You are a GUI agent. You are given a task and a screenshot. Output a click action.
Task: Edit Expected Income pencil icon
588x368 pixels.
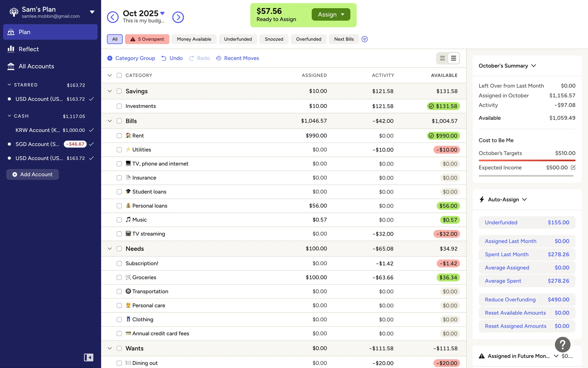[x=573, y=167]
